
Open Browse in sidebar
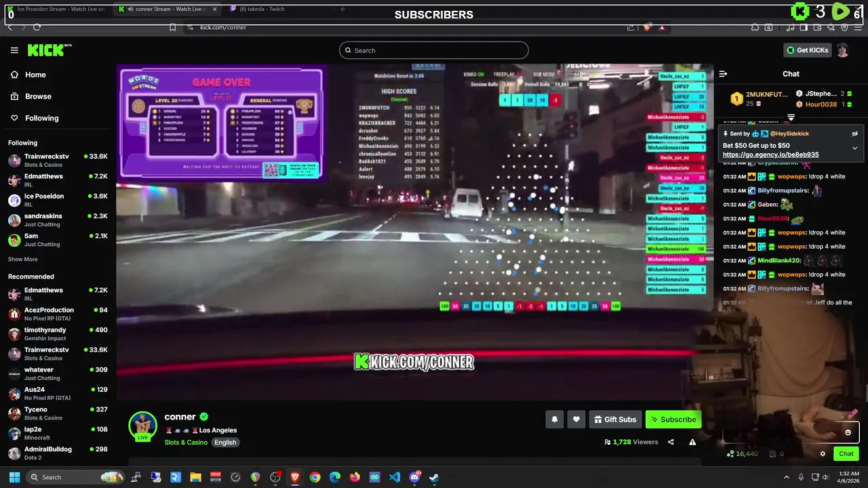click(x=38, y=96)
